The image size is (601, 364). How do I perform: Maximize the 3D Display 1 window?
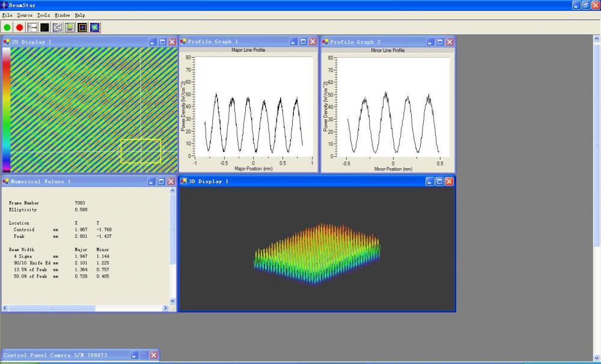440,181
